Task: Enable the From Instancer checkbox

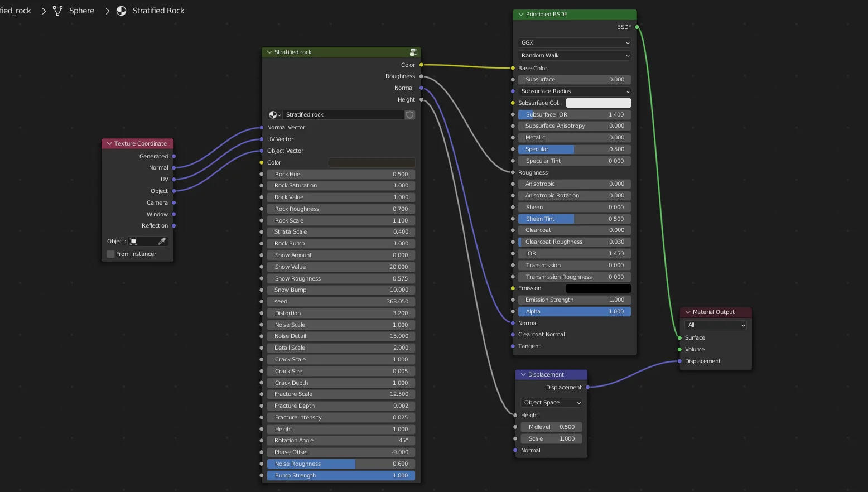Action: pyautogui.click(x=110, y=254)
